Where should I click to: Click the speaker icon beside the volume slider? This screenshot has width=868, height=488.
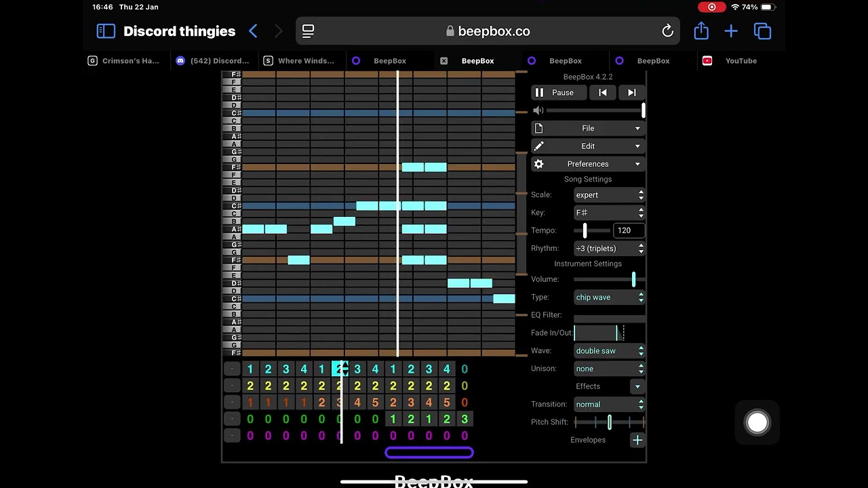[538, 110]
